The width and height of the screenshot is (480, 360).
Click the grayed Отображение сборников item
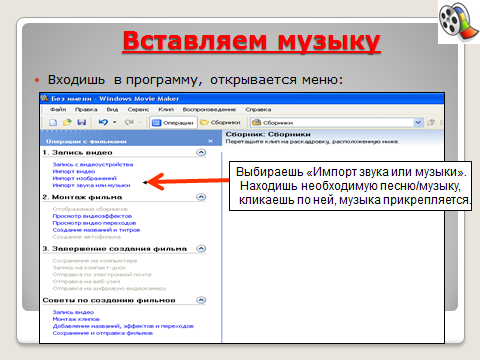pos(90,209)
